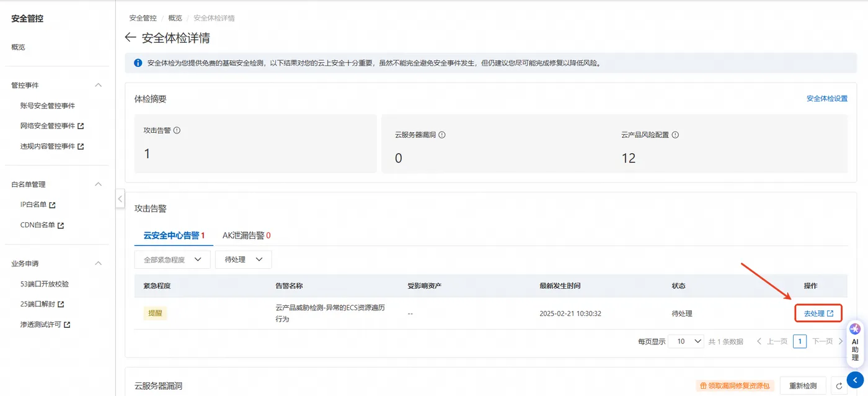Click alert name 云产品威胁检测-异常的ECS资源遍历行为

pos(330,313)
